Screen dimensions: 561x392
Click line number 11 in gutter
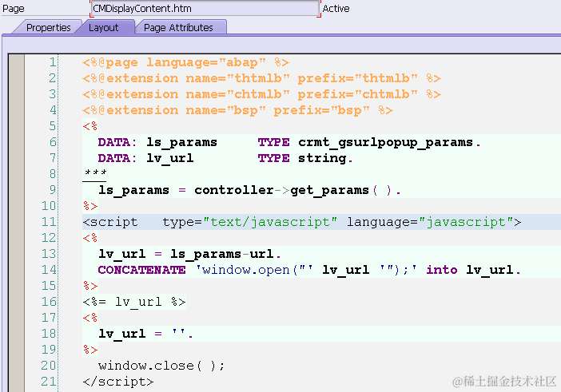pos(49,222)
